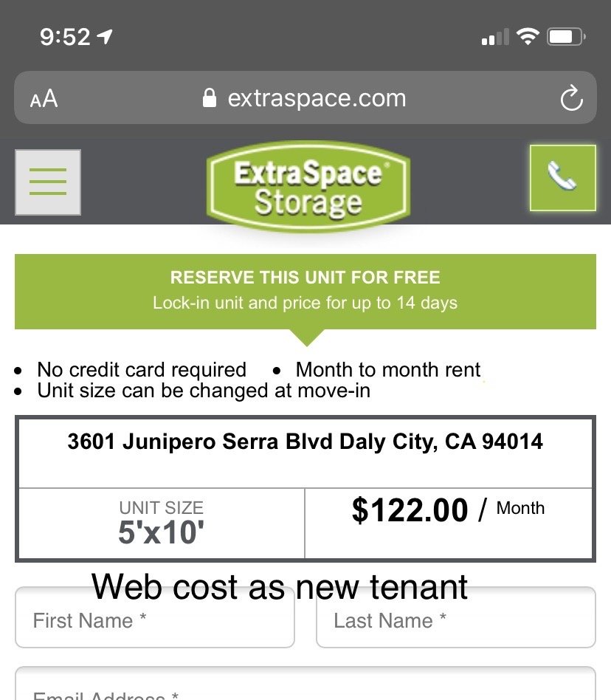611x700 pixels.
Task: Tap the location arrow beside the time
Action: [106, 36]
